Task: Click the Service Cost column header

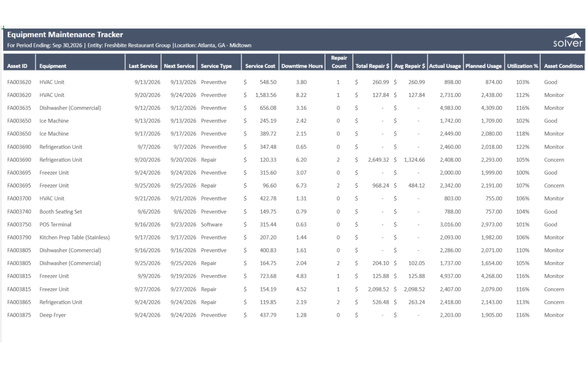Action: 260,66
